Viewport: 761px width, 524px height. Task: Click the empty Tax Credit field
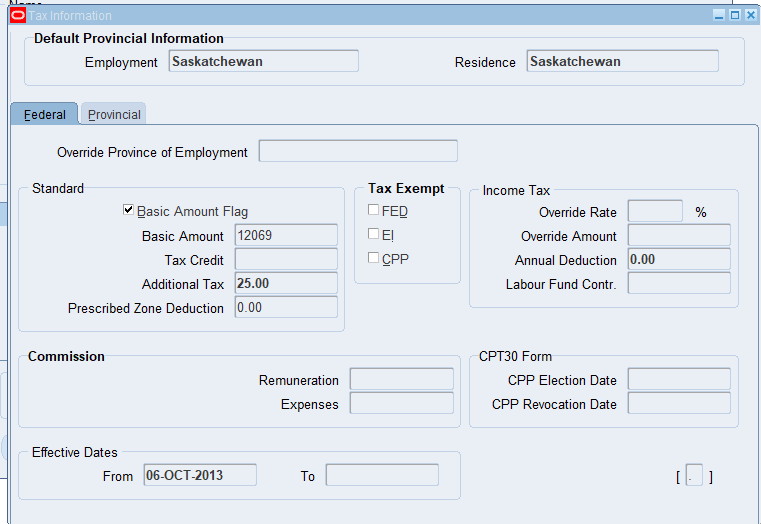286,259
